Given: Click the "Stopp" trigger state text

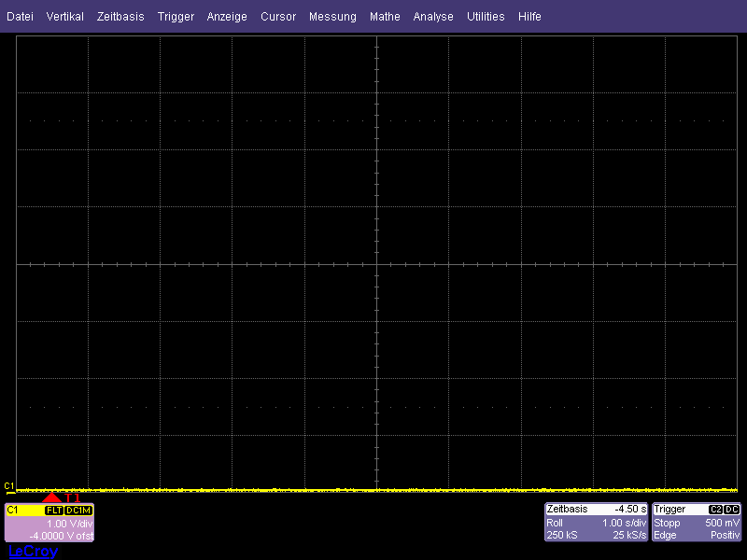Looking at the screenshot, I should (667, 523).
